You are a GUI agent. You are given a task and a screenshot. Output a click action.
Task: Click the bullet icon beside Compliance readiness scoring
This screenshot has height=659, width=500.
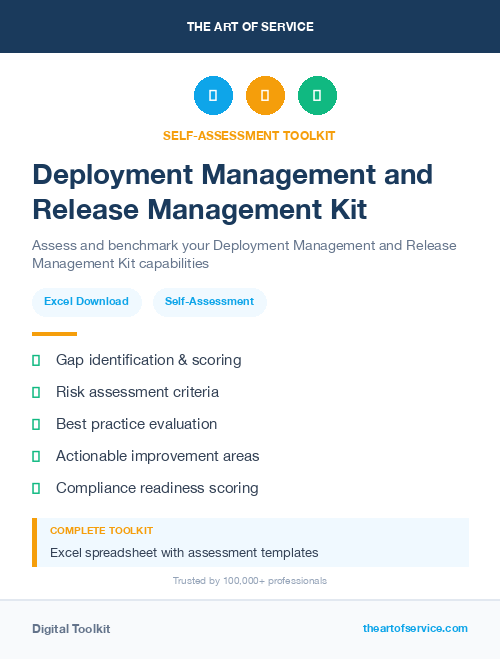click(x=36, y=488)
